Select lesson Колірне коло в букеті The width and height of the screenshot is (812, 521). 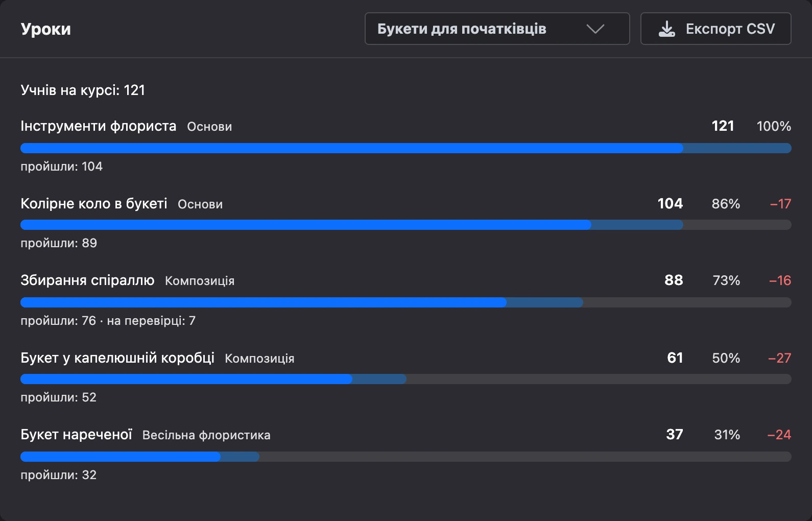pyautogui.click(x=94, y=203)
